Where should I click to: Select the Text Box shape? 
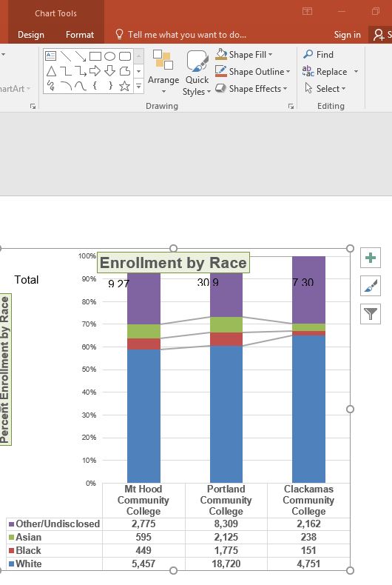51,56
